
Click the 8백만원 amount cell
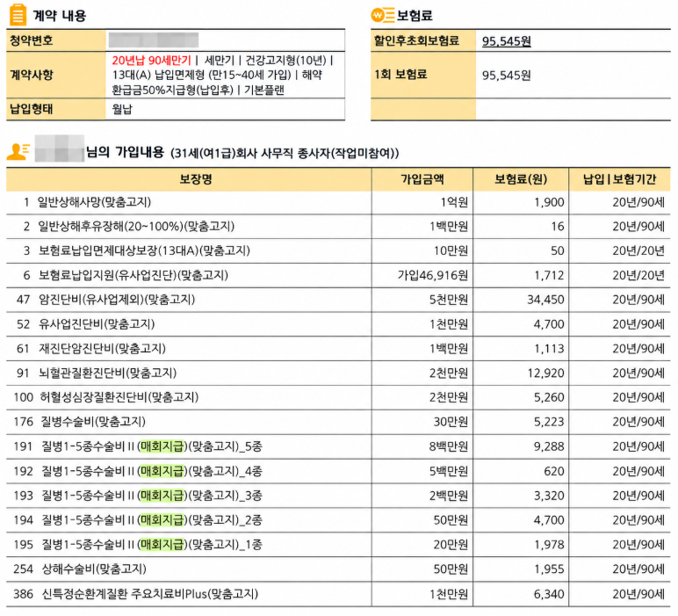449,446
